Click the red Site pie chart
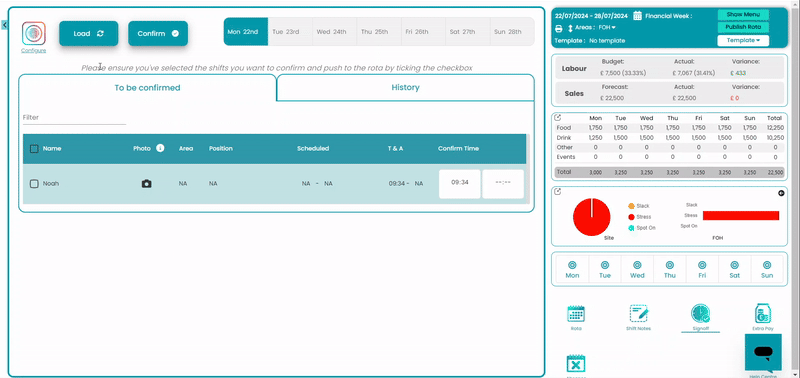The width and height of the screenshot is (800, 378). (x=592, y=217)
